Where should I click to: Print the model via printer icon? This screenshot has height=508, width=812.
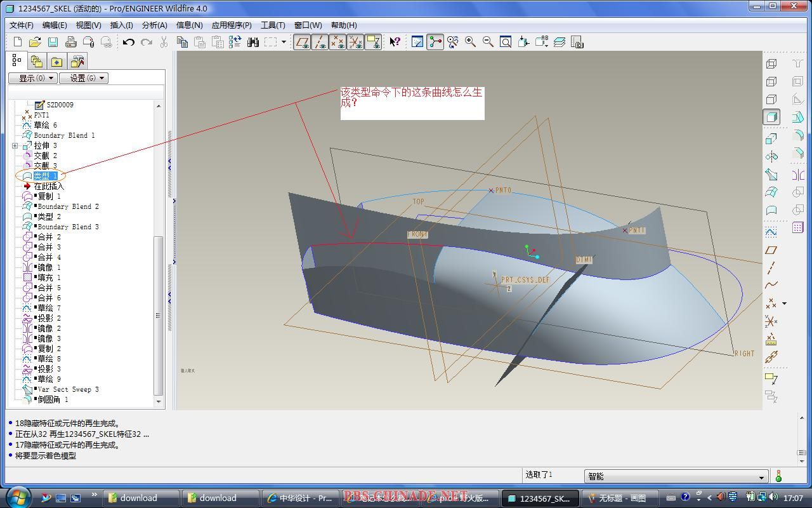(70, 42)
